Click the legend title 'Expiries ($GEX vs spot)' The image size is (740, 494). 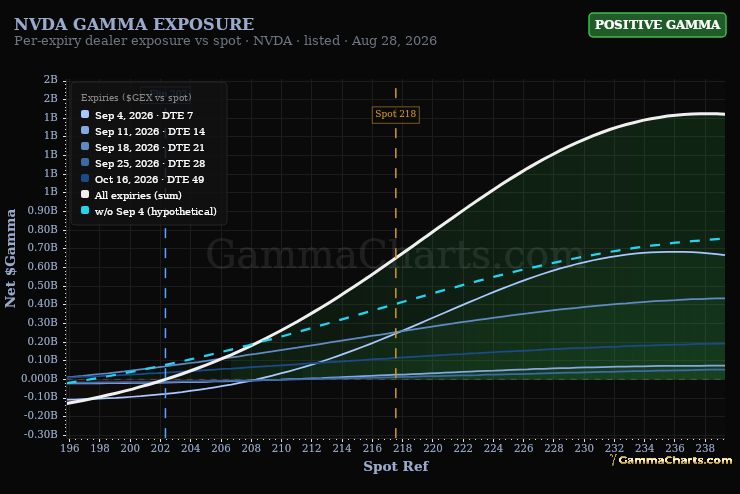point(136,98)
